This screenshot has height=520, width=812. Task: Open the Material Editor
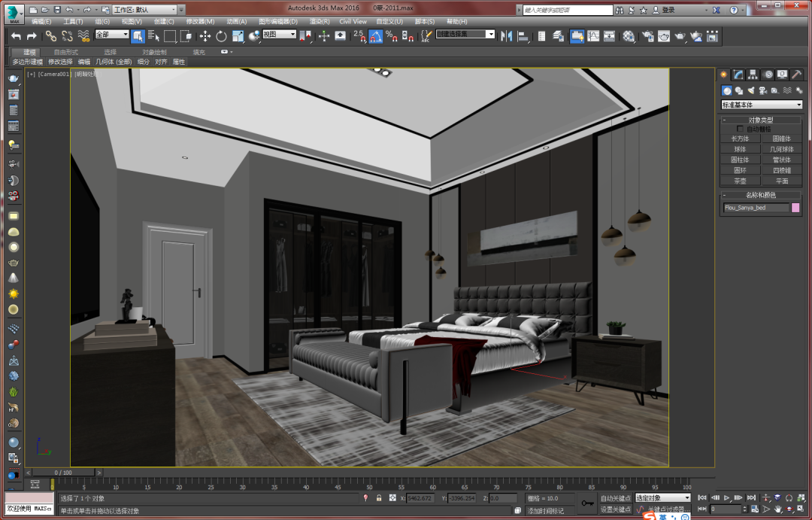[629, 36]
